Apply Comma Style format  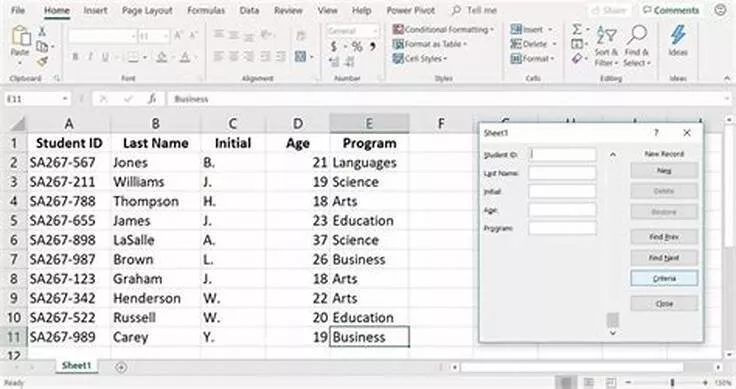[373, 46]
